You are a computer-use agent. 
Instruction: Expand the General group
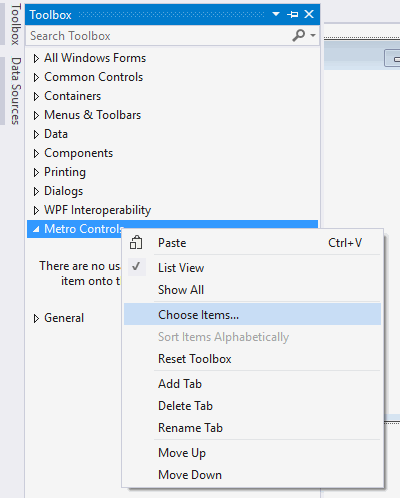tap(36, 318)
